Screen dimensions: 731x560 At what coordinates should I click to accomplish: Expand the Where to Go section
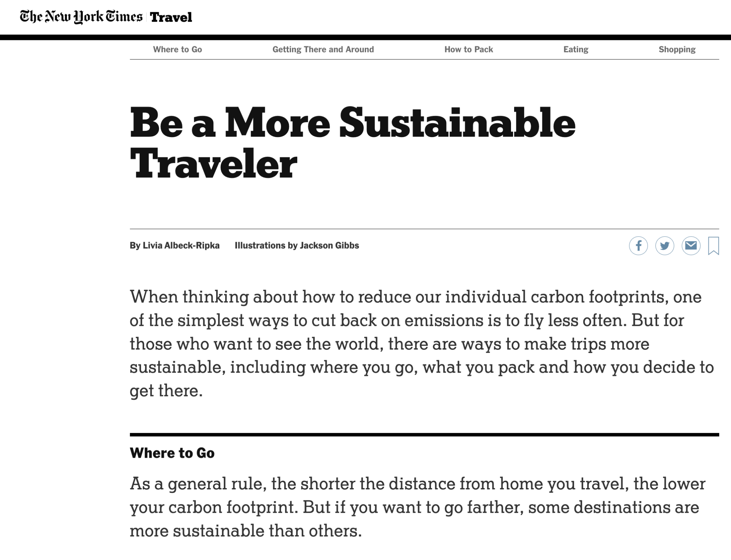(x=172, y=453)
